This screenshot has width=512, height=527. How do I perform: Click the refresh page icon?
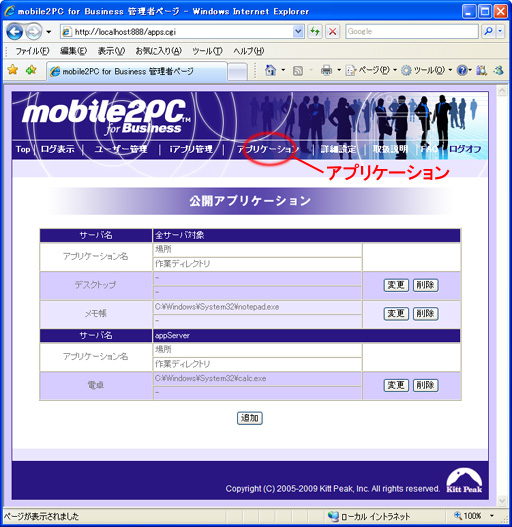(x=315, y=32)
